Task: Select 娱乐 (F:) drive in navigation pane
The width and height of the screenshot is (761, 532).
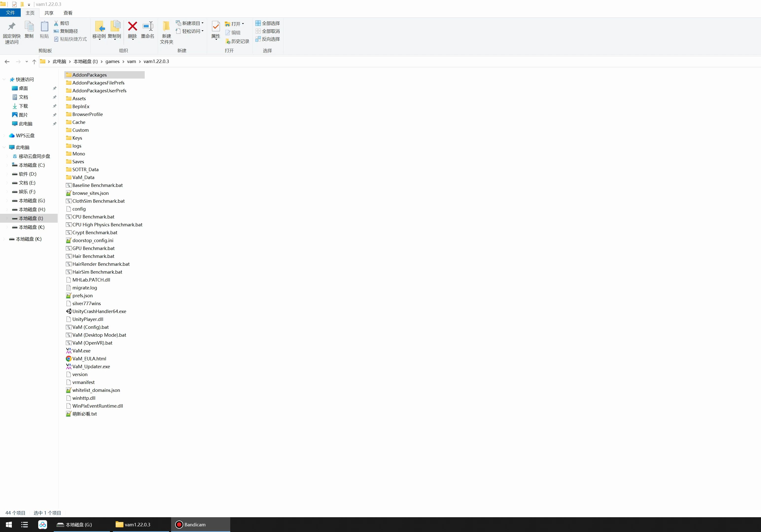Action: [x=27, y=192]
